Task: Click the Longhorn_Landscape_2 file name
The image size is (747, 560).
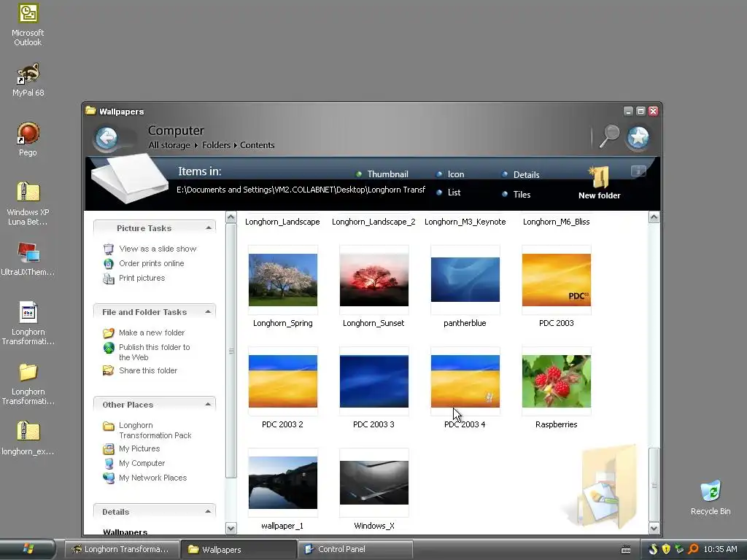Action: 373,222
